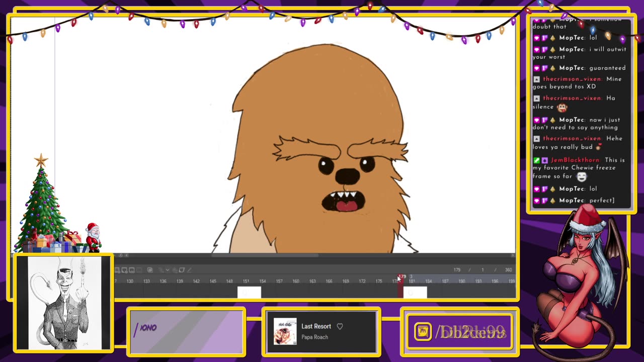644x362 pixels.
Task: Click the MopTec name beside 'guaranteed'
Action: (x=572, y=68)
